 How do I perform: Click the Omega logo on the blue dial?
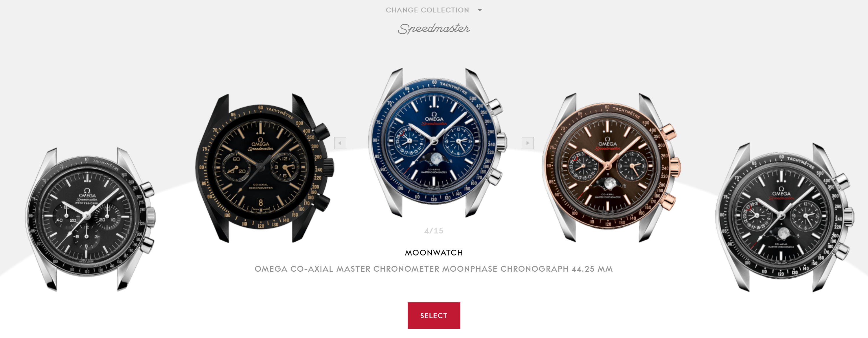tap(434, 117)
